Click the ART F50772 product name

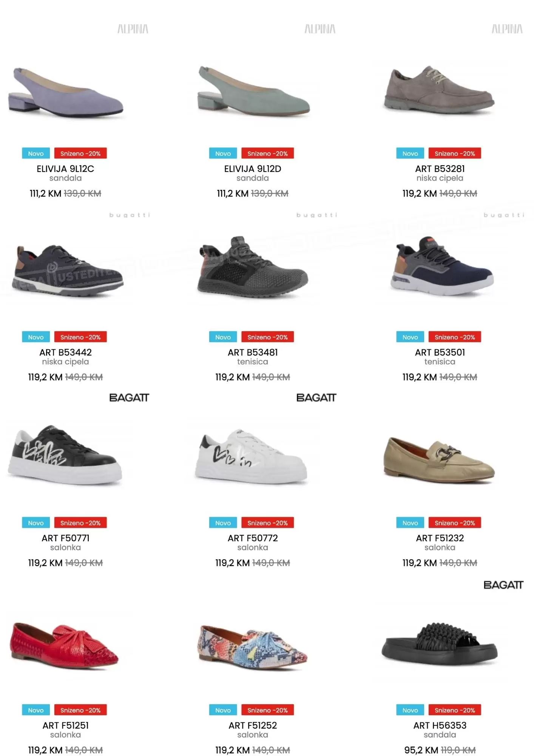(253, 538)
